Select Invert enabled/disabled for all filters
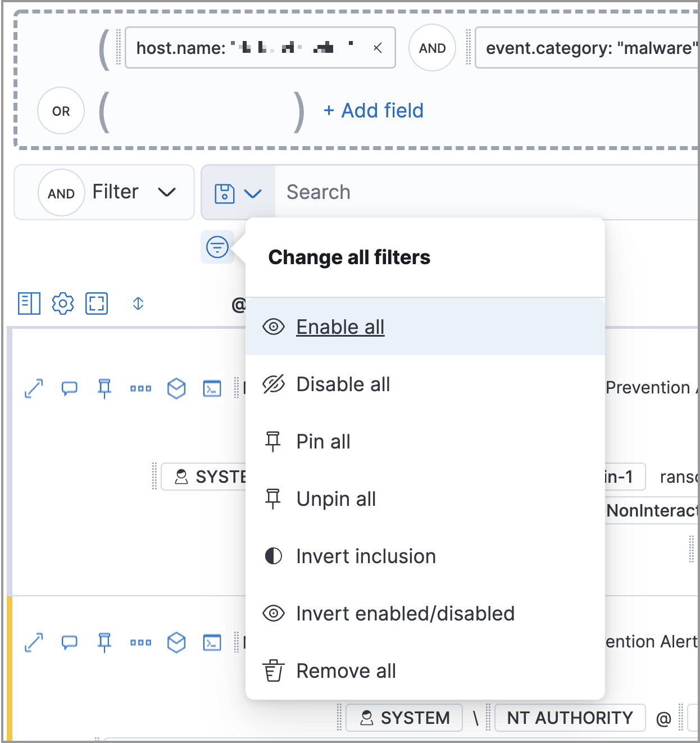The width and height of the screenshot is (700, 743). click(x=406, y=613)
